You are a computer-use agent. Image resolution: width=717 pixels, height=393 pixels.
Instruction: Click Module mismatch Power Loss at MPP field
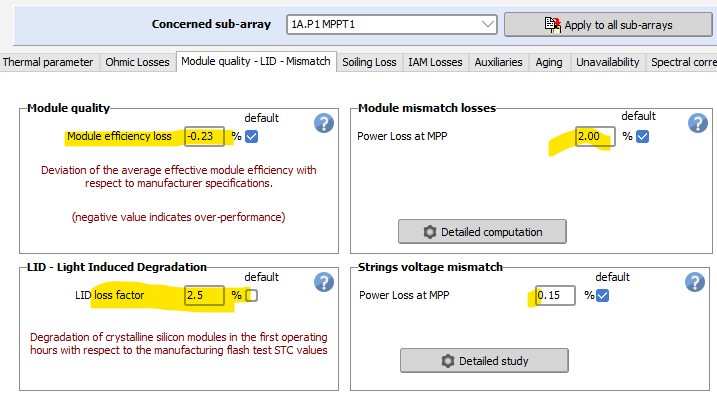[x=595, y=136]
